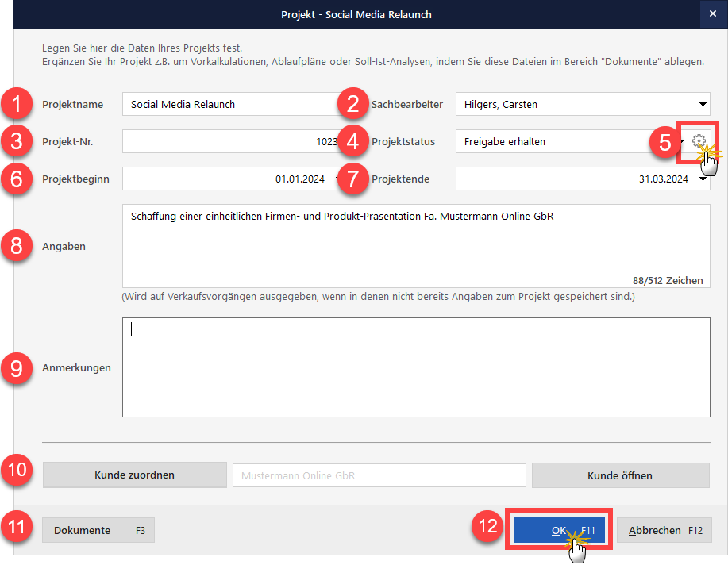The width and height of the screenshot is (728, 565).
Task: Open the customer via Kunde öffnen
Action: point(620,475)
